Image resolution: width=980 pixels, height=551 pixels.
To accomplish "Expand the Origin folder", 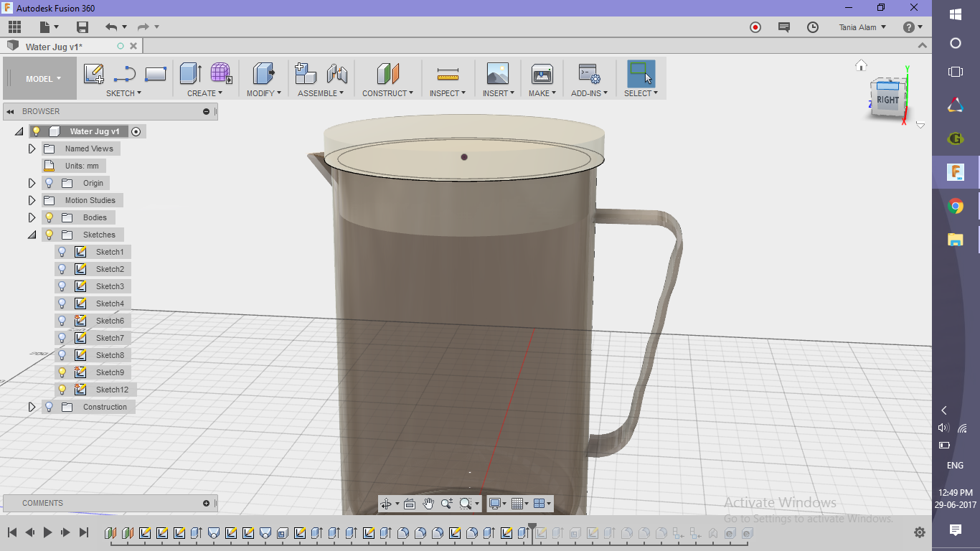I will click(x=32, y=183).
